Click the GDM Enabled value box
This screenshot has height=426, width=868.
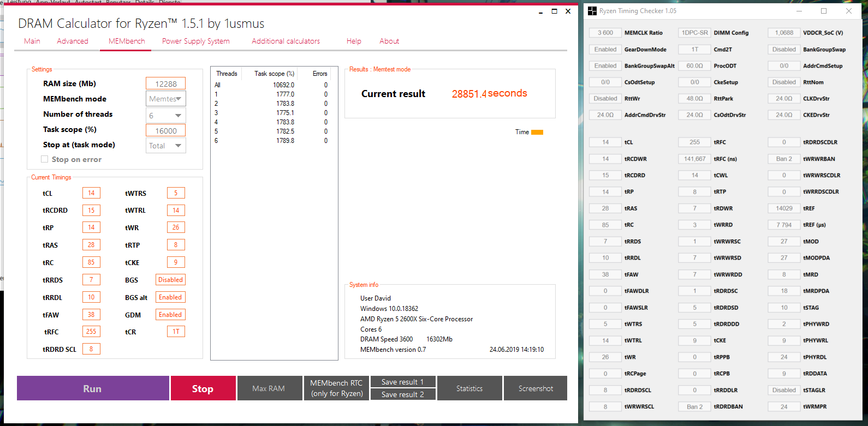(x=170, y=315)
